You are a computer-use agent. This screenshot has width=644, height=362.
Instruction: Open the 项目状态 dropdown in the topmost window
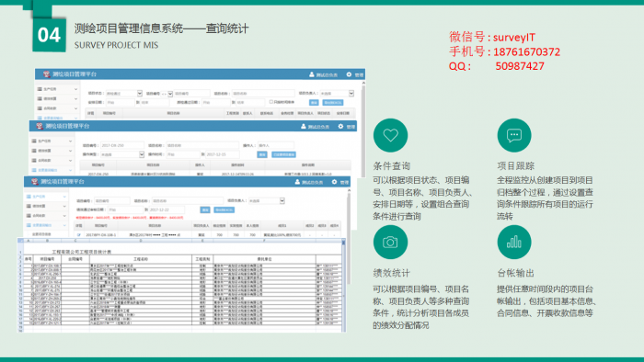(x=124, y=94)
